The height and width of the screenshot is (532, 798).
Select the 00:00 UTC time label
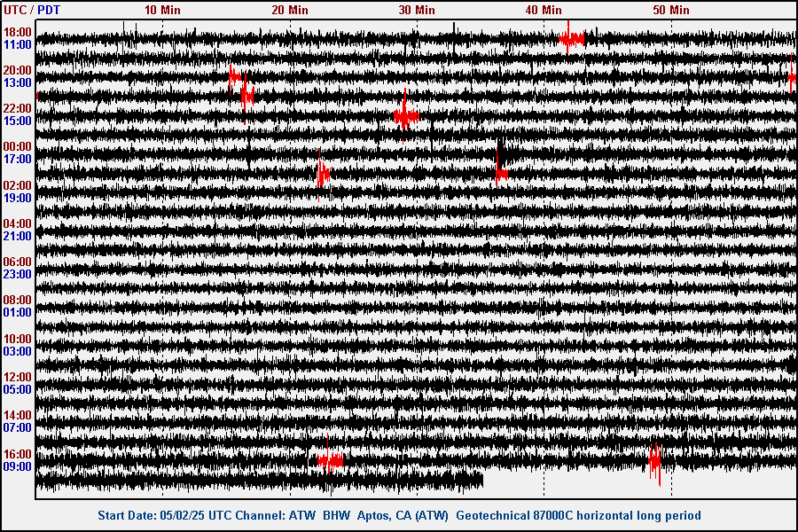18,146
